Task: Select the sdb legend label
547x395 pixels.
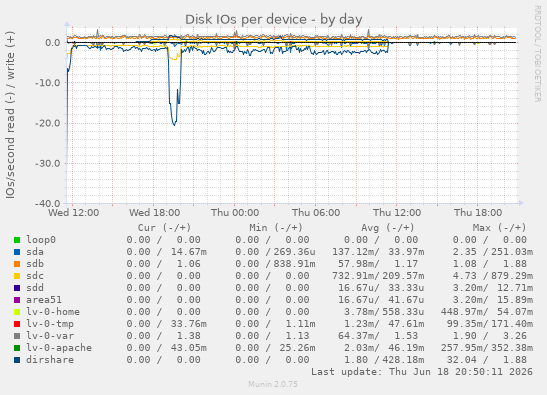Action: pyautogui.click(x=35, y=264)
